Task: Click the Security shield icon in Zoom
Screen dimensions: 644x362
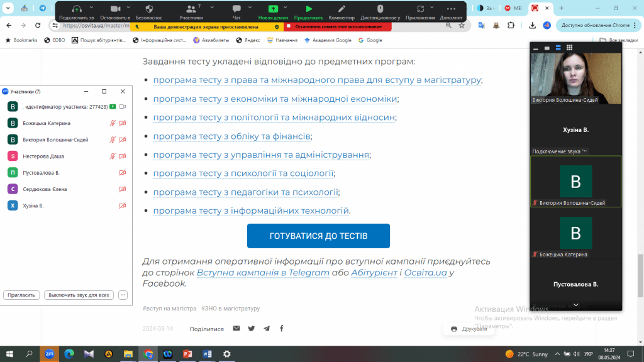Action: (149, 11)
